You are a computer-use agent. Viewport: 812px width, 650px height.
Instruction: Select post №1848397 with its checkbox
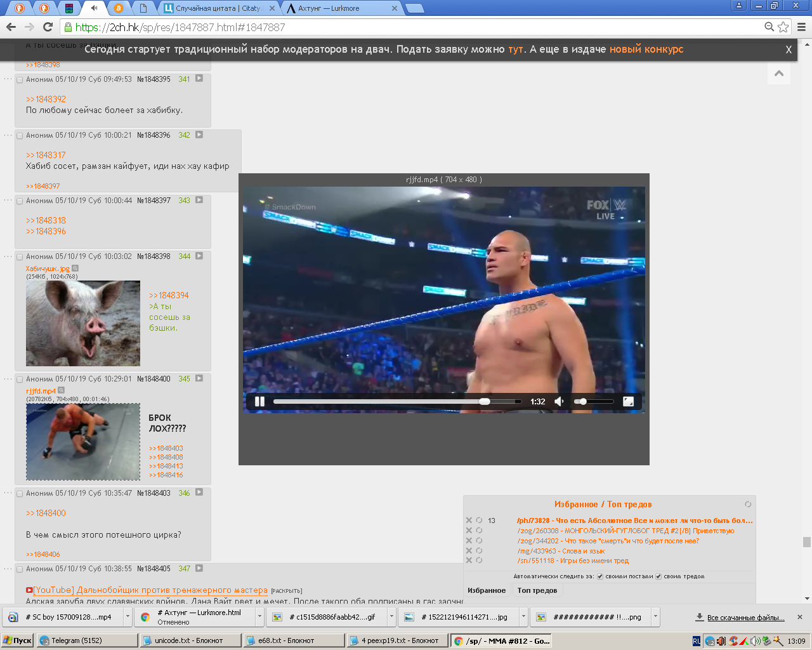[x=20, y=201]
